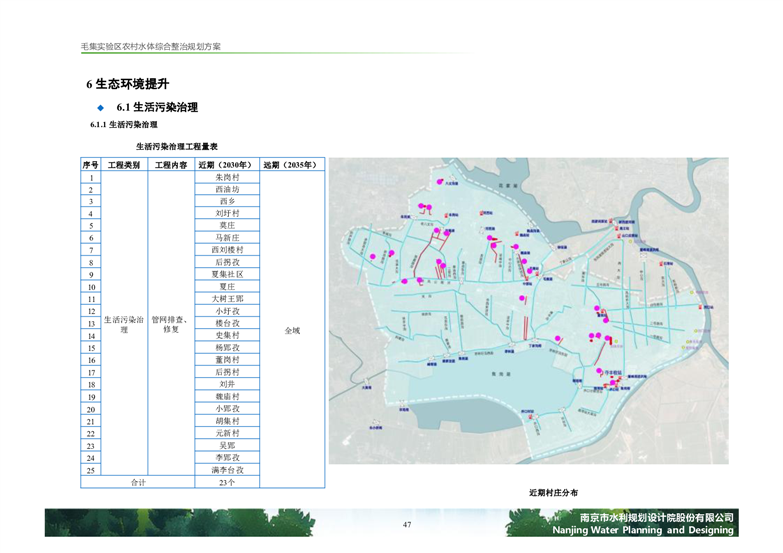
Task: Click the '合计' total row label
Action: point(138,482)
